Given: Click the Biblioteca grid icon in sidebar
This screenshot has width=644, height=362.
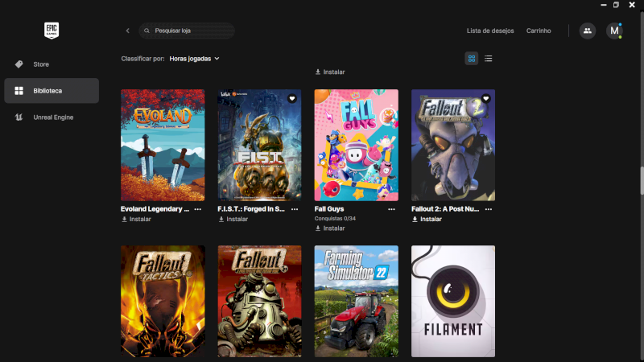Looking at the screenshot, I should tap(19, 91).
